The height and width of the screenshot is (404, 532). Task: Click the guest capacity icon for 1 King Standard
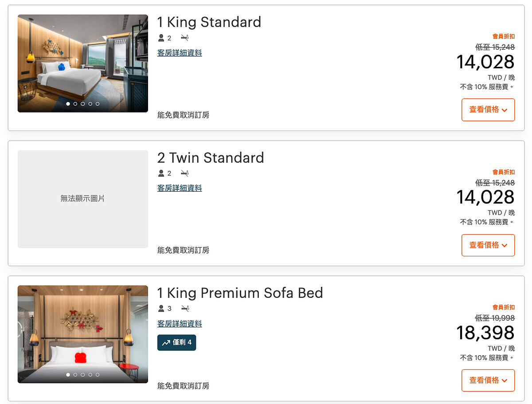[161, 38]
